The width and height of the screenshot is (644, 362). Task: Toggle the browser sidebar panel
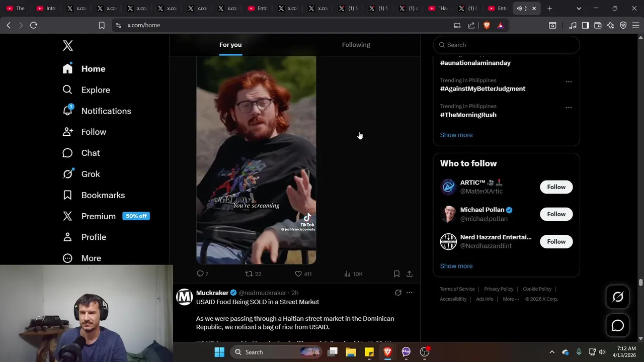pos(585,25)
